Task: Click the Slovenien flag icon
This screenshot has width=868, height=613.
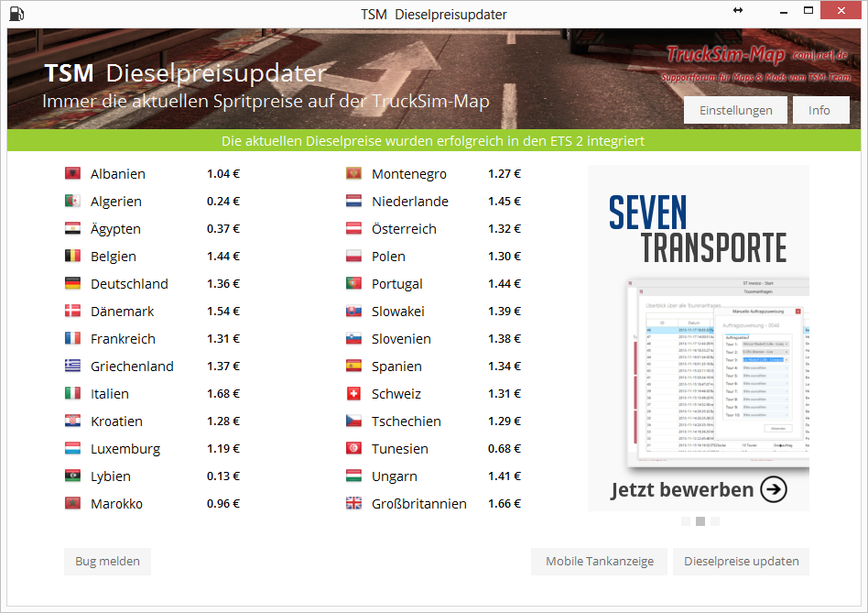Action: tap(353, 338)
